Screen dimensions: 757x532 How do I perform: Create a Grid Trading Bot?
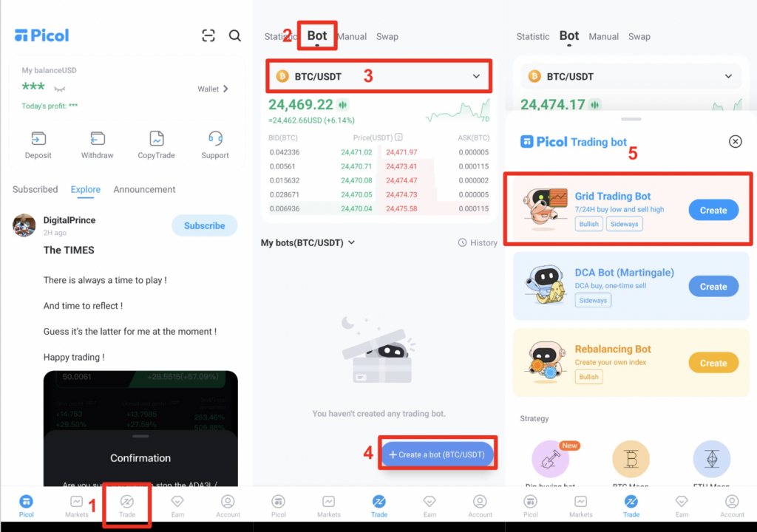[x=713, y=210]
